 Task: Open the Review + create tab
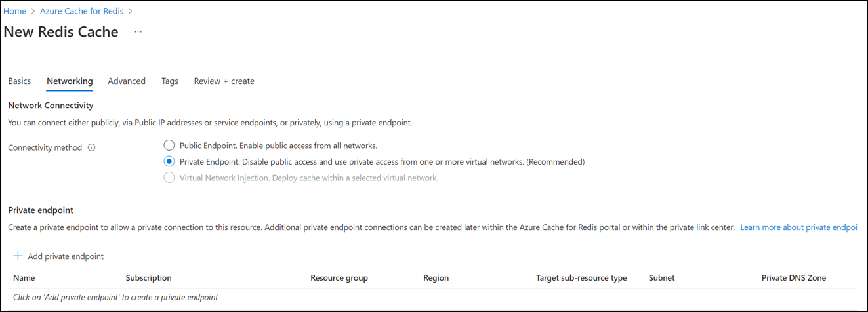(224, 81)
